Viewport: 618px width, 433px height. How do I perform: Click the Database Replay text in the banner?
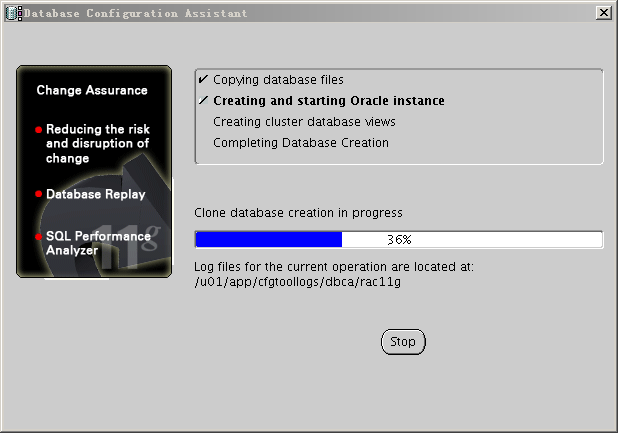pos(96,195)
